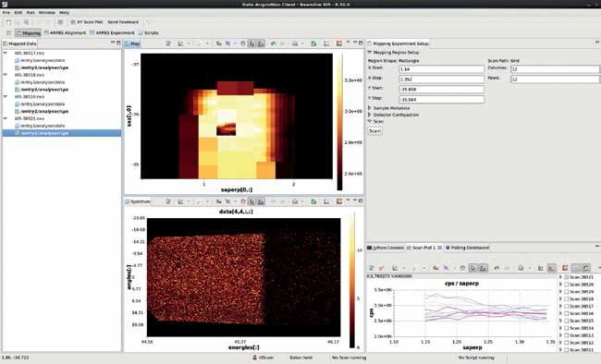Click the Map plot colour bar
The image size is (601, 364).
[x=339, y=122]
